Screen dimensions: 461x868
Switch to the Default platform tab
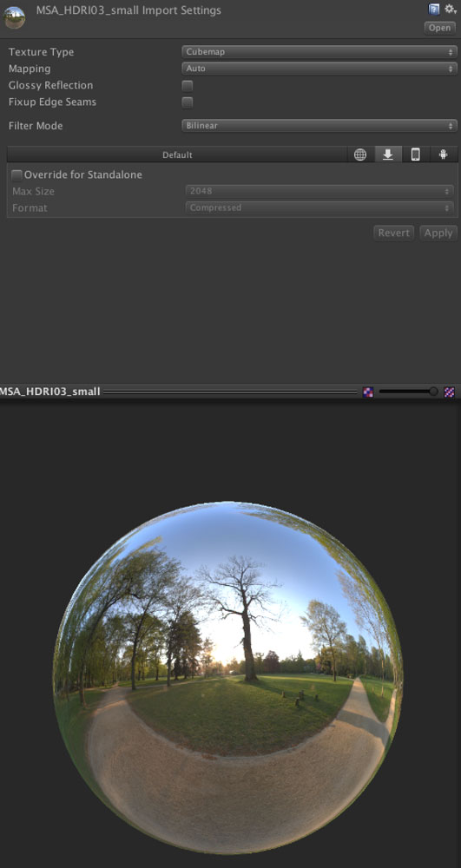click(x=177, y=155)
